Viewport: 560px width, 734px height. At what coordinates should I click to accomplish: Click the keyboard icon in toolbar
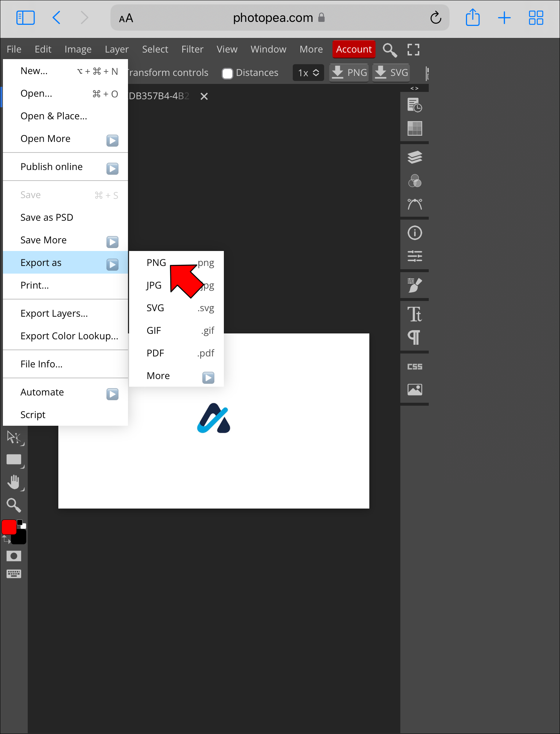(x=14, y=574)
